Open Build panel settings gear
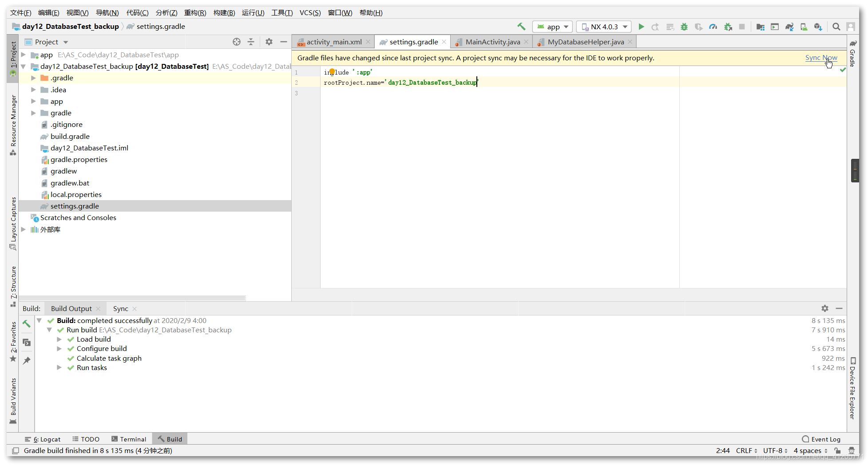The width and height of the screenshot is (868, 465). (825, 308)
